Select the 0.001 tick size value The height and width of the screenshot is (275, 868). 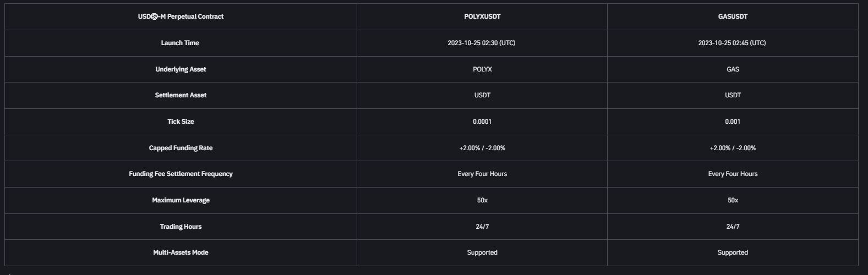[x=733, y=122]
